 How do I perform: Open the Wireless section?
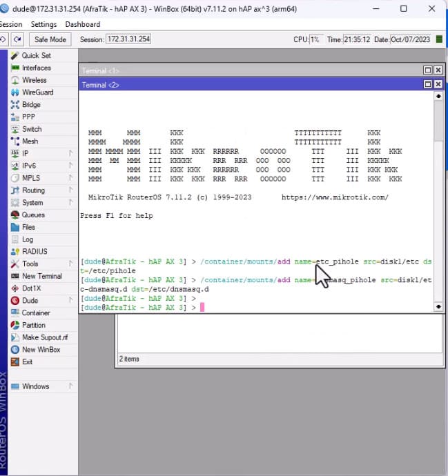click(x=35, y=80)
